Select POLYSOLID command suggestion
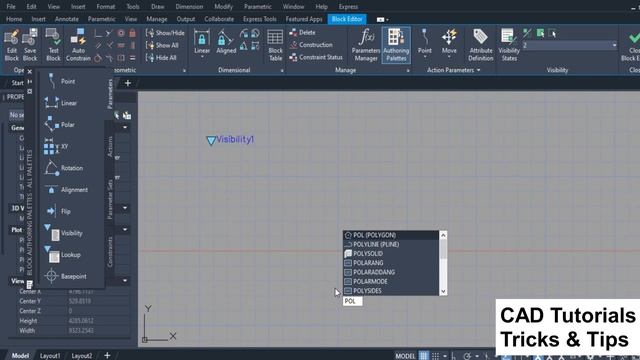Viewport: 640px width, 360px height. coord(391,253)
